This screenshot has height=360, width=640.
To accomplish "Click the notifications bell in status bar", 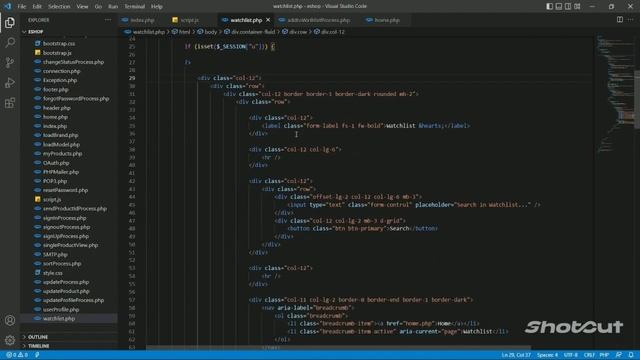I will (x=631, y=355).
